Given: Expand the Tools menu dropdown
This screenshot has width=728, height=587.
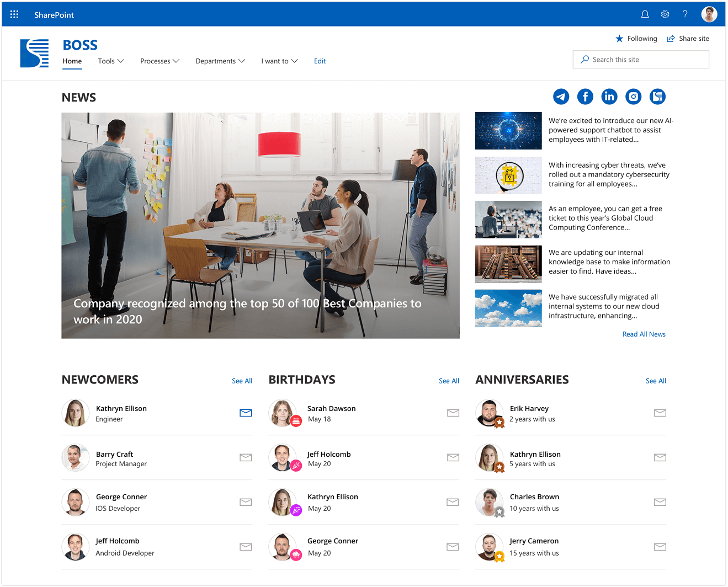Looking at the screenshot, I should pos(111,61).
